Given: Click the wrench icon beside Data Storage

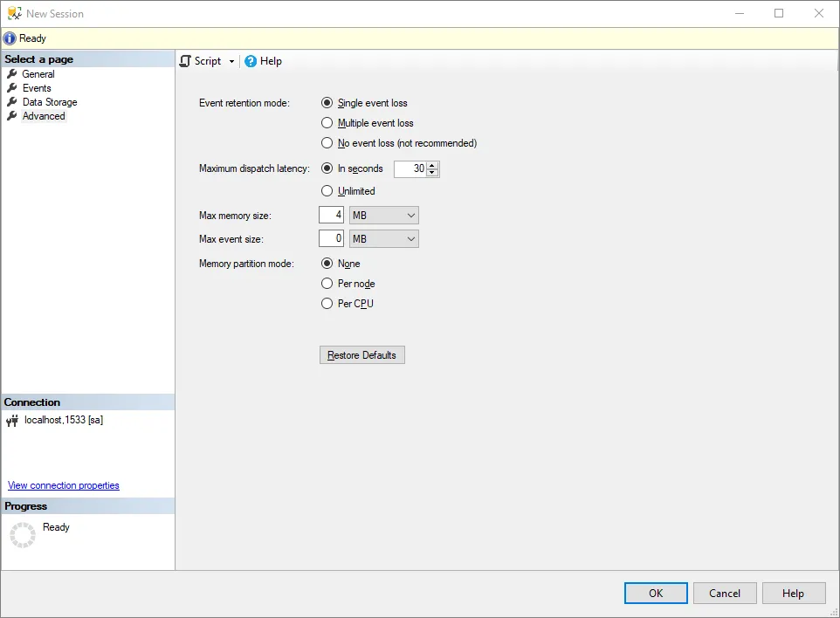Looking at the screenshot, I should pyautogui.click(x=11, y=101).
